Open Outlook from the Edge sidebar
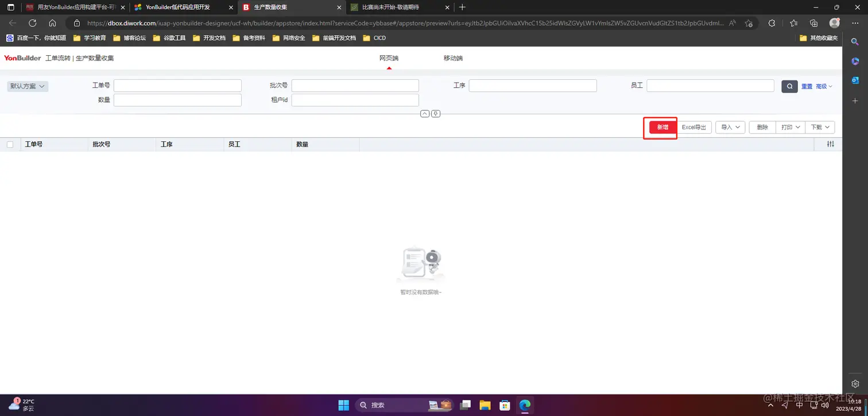This screenshot has height=416, width=868. (855, 80)
